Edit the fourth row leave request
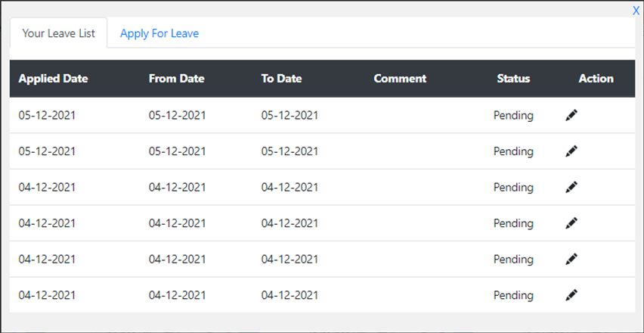The width and height of the screenshot is (644, 333). (571, 223)
